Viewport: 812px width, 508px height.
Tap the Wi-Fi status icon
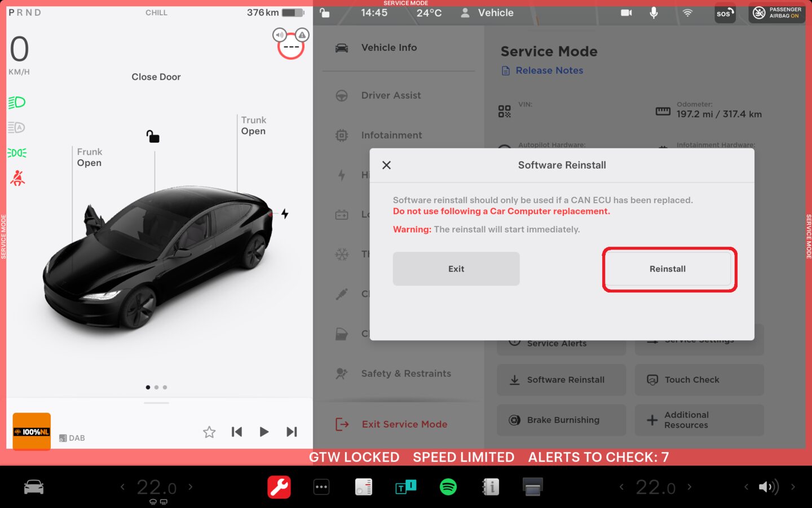coord(687,12)
